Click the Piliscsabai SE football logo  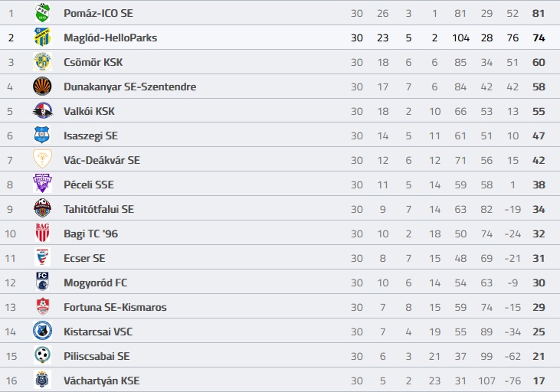[x=42, y=355]
